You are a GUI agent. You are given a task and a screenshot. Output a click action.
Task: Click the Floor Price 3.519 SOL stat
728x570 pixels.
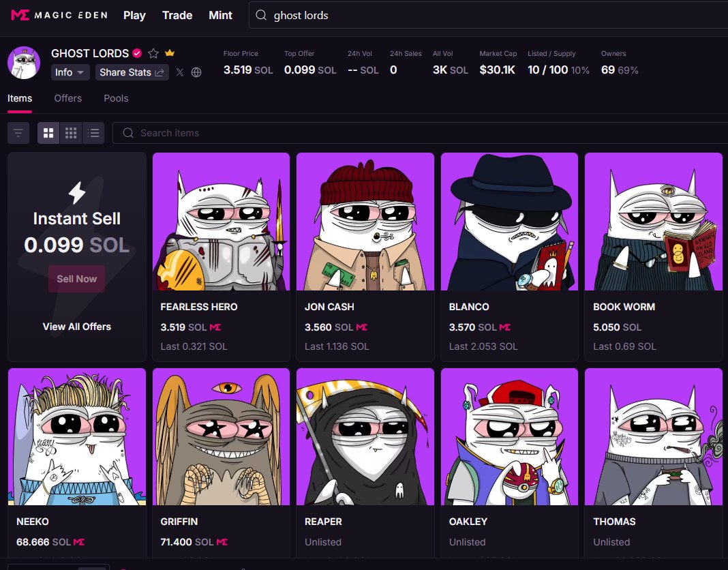click(x=248, y=63)
